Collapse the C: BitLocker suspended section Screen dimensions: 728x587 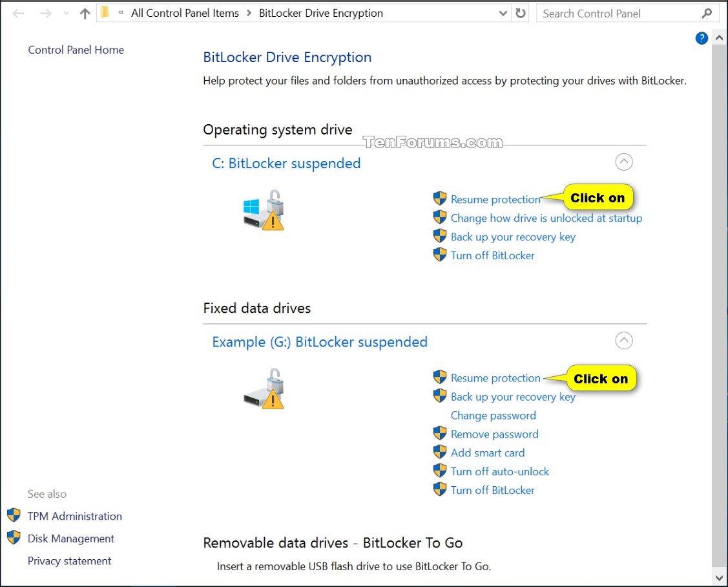click(x=623, y=162)
